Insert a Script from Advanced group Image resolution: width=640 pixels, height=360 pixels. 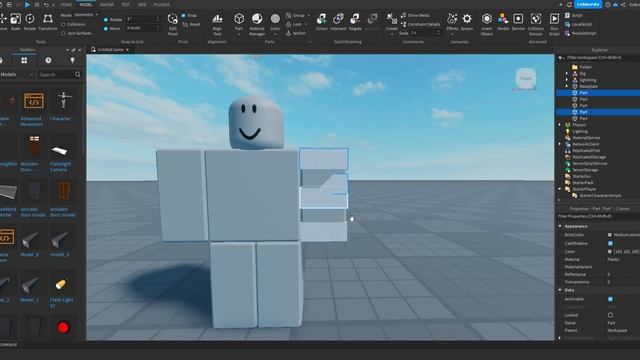pyautogui.click(x=574, y=16)
